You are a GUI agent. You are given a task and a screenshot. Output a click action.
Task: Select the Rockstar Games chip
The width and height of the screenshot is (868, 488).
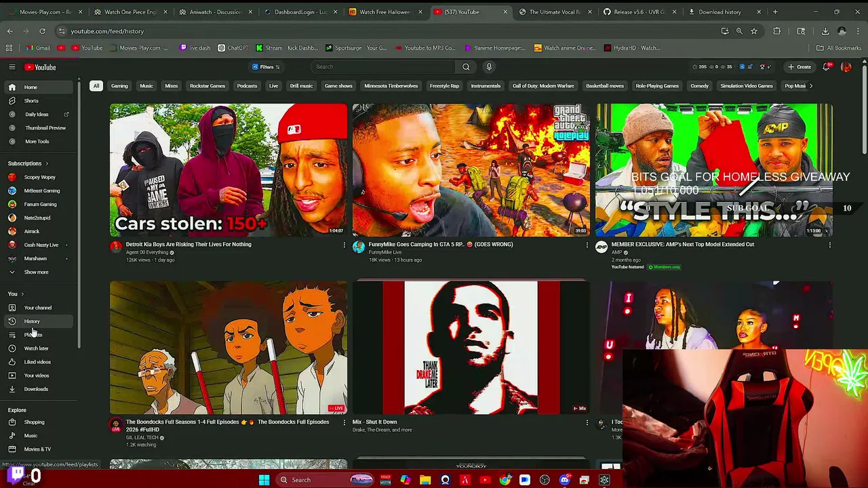click(x=208, y=86)
